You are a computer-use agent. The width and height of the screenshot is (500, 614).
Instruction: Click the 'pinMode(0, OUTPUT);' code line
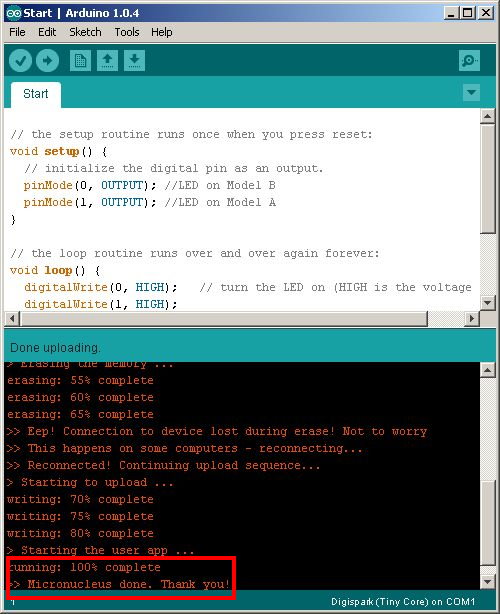click(x=90, y=185)
